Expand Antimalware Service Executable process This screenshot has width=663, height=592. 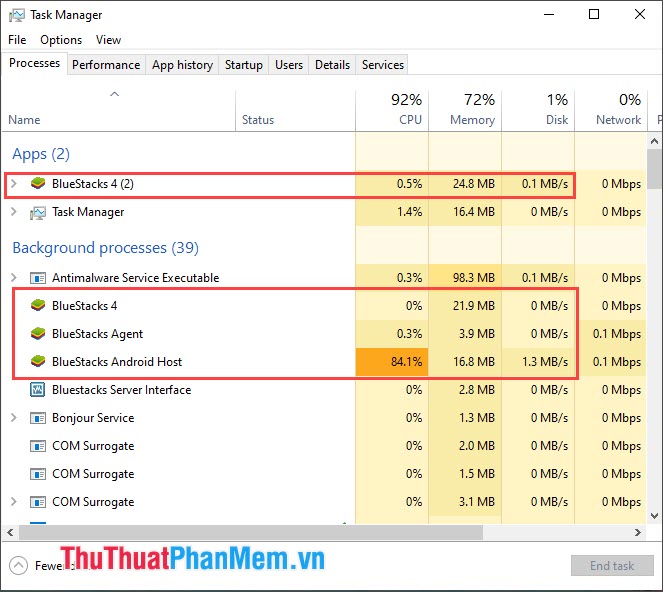tap(14, 277)
